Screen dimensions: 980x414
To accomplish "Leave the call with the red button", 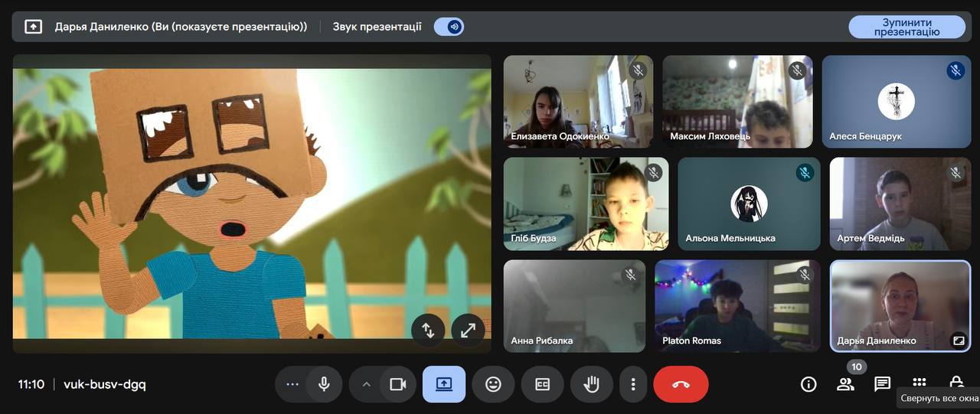I will 681,384.
